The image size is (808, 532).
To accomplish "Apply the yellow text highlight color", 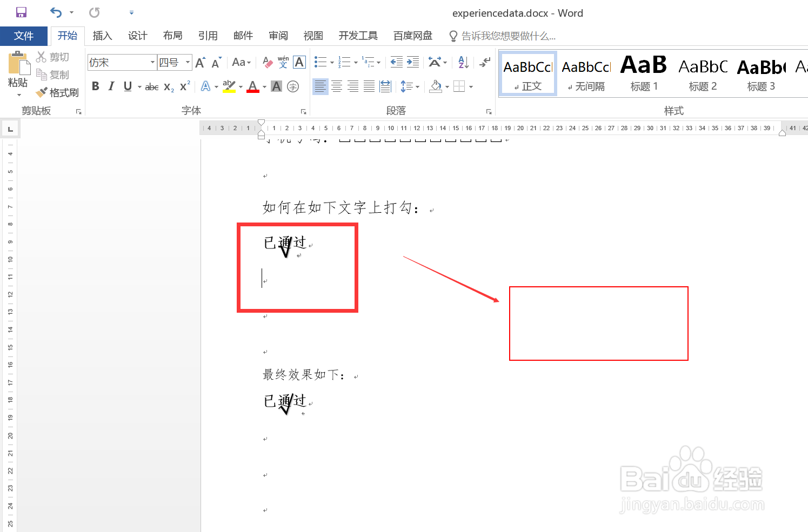I will 229,86.
